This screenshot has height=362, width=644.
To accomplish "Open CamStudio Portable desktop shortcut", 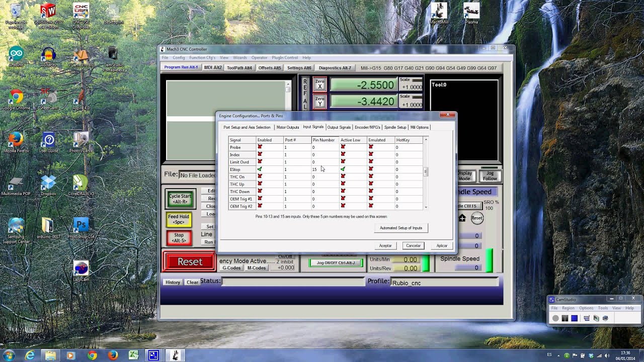I will pos(113,59).
